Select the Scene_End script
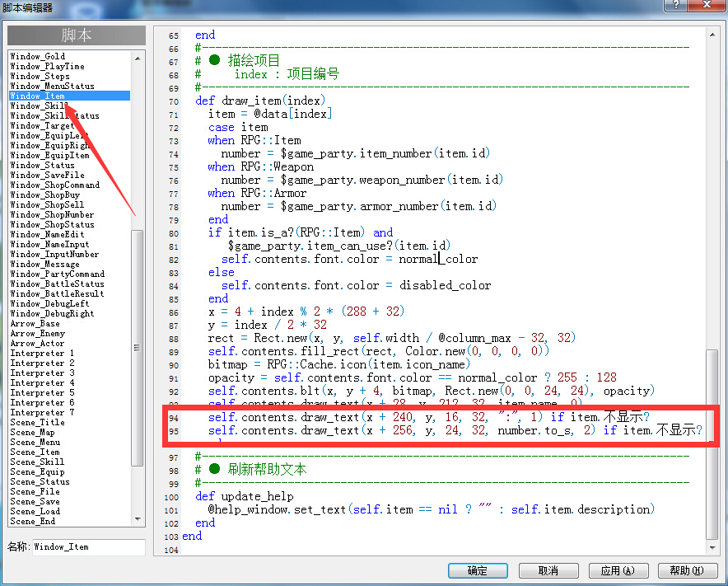728x586 pixels. click(32, 521)
